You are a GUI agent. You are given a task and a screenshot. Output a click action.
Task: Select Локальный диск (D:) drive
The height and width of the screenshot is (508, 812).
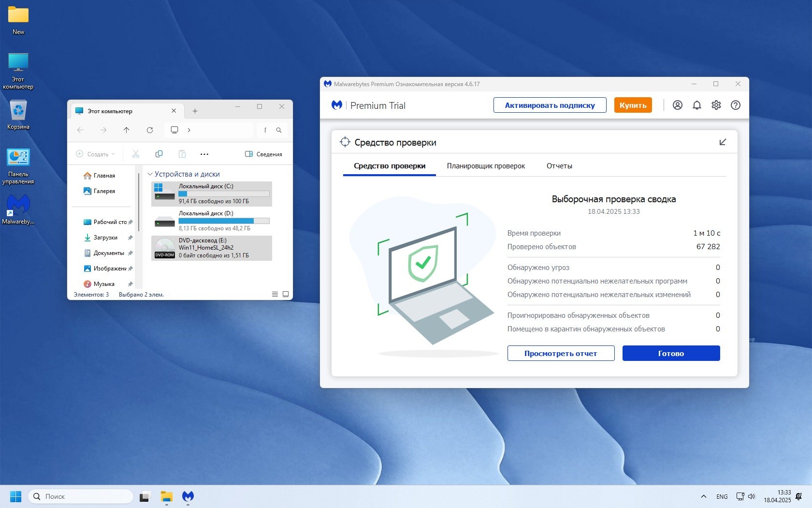212,221
